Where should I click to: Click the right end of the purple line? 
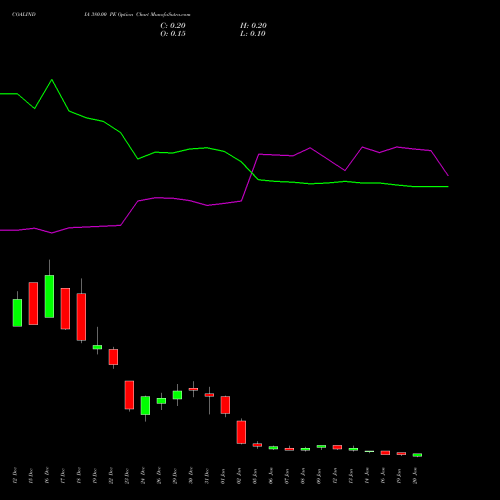pyautogui.click(x=448, y=175)
